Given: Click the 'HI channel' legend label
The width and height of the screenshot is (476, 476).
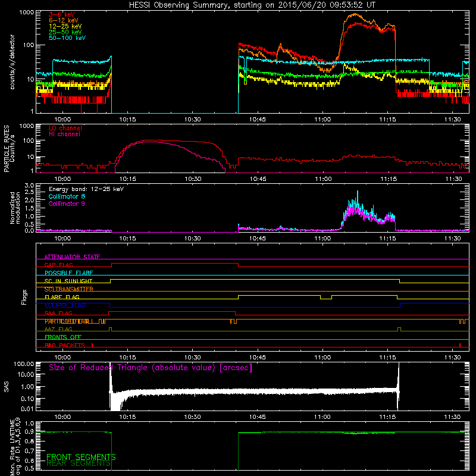Looking at the screenshot, I should tap(65, 134).
